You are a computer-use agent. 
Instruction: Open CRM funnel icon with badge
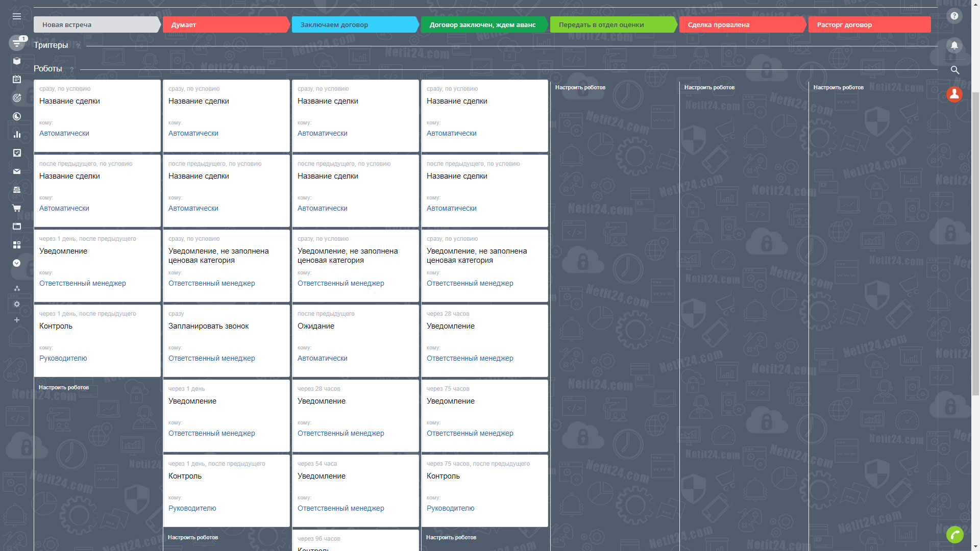tap(17, 43)
